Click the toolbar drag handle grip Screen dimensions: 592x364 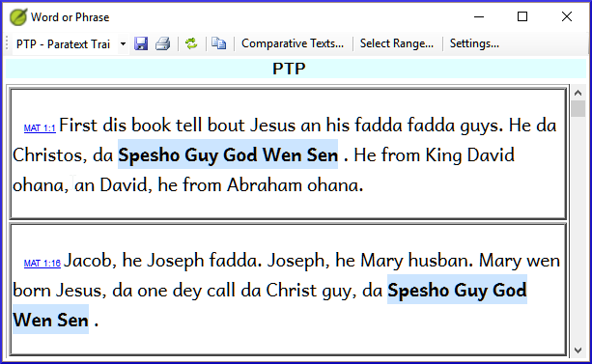7,43
